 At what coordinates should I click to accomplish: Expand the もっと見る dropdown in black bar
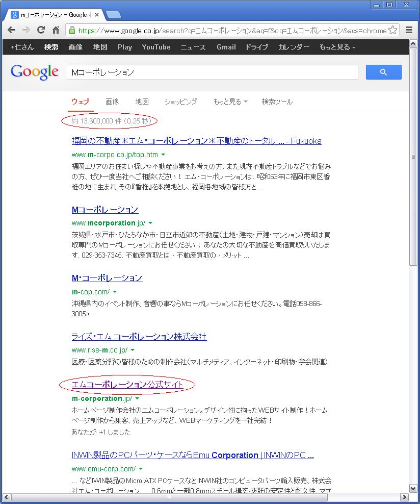pyautogui.click(x=337, y=47)
